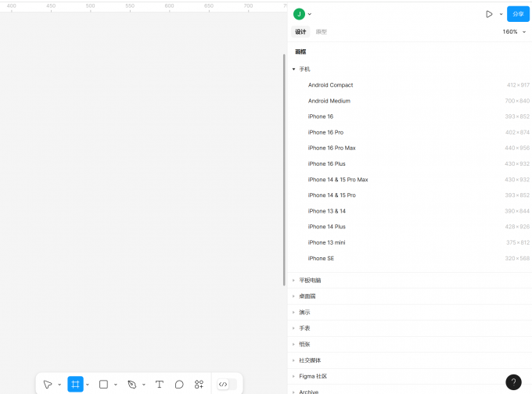Expand the 纸张 category
532x394 pixels.
[409, 344]
